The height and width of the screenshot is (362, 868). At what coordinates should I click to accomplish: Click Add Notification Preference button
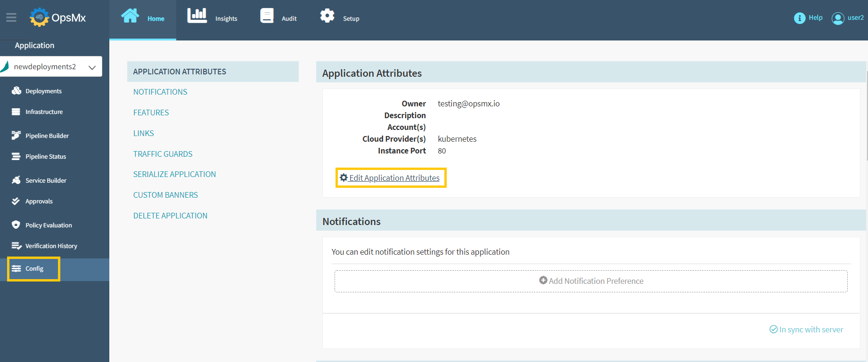[591, 281]
